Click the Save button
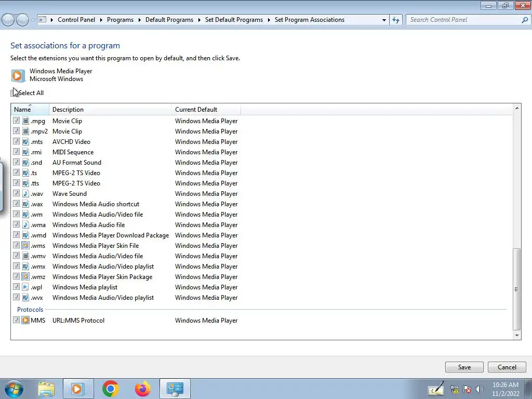Viewport: 532px width, 399px height. (464, 367)
